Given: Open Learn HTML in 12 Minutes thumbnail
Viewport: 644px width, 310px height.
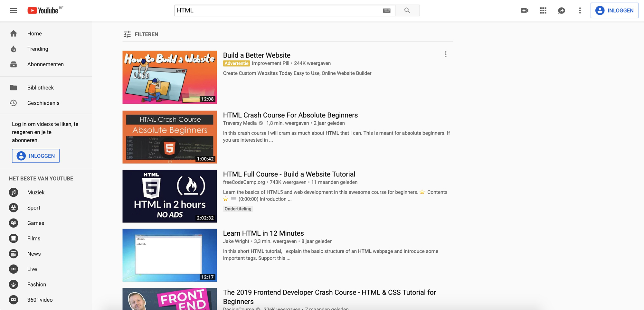Looking at the screenshot, I should pyautogui.click(x=170, y=255).
